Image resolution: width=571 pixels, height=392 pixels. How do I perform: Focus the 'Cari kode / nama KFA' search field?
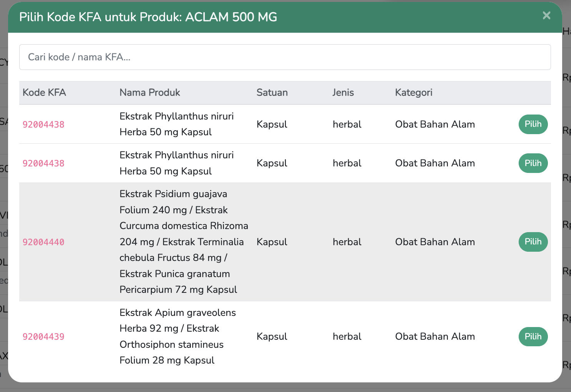[x=285, y=57]
